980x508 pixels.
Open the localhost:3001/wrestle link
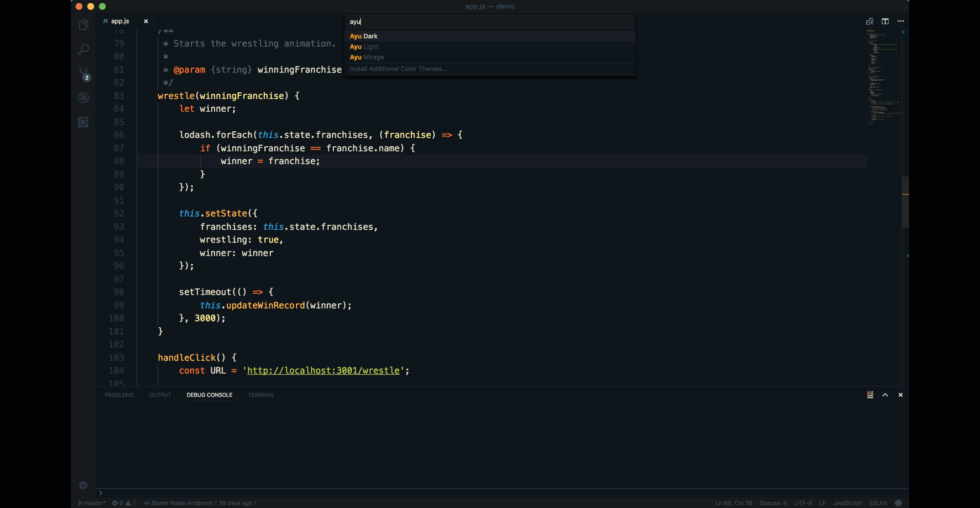[x=323, y=370]
